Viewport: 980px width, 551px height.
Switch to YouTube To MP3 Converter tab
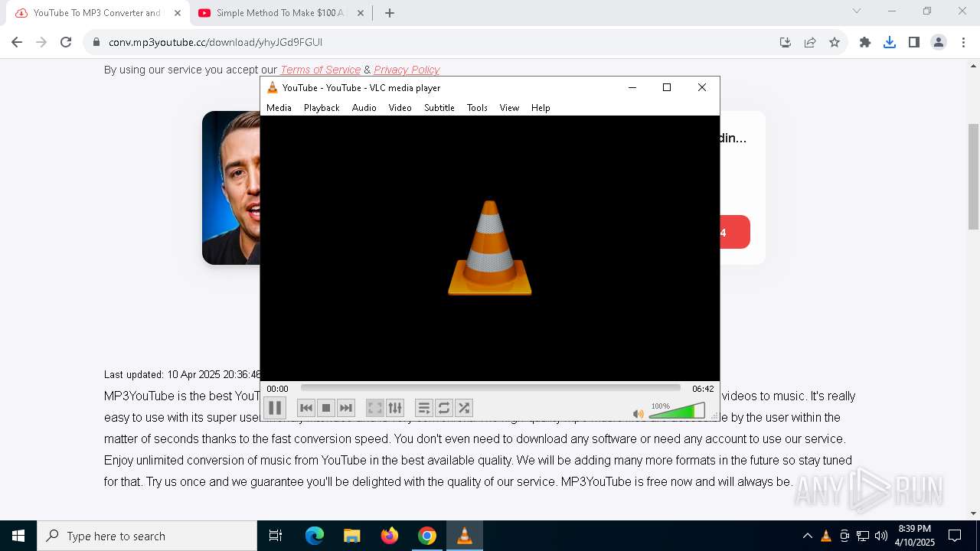click(x=96, y=13)
